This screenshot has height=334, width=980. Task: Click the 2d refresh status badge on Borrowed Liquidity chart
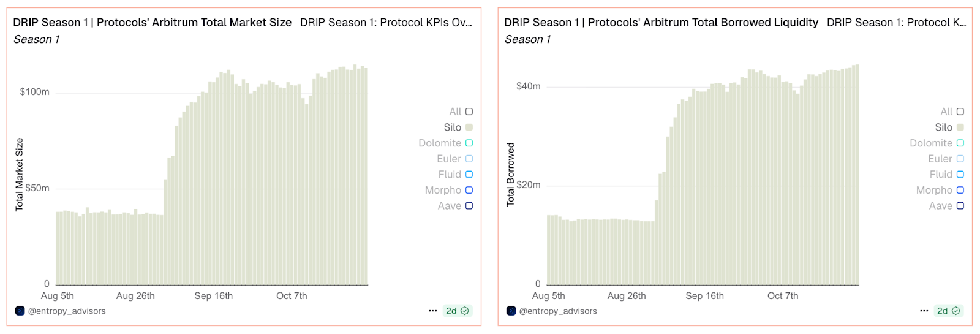(x=949, y=311)
